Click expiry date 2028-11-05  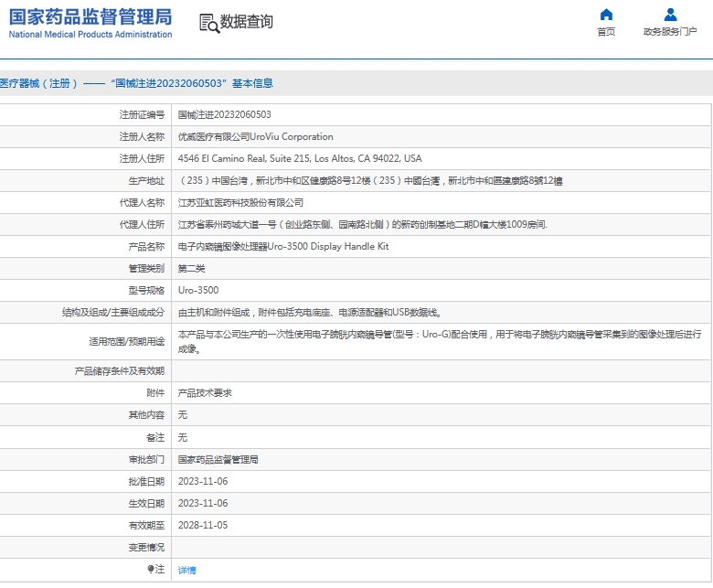click(x=203, y=525)
